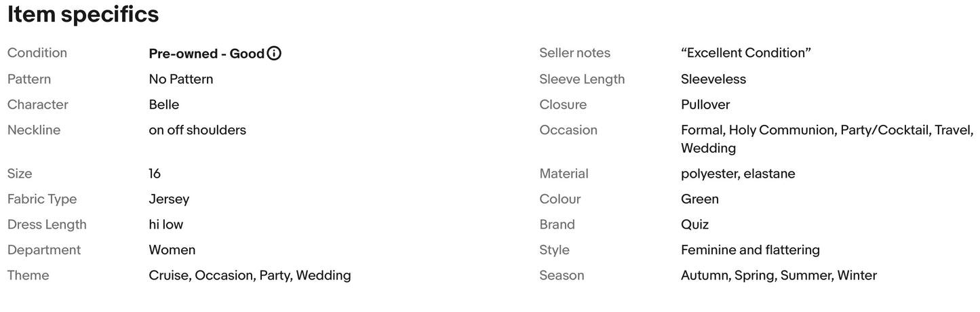Select the Excellent Condition seller note

pyautogui.click(x=746, y=53)
